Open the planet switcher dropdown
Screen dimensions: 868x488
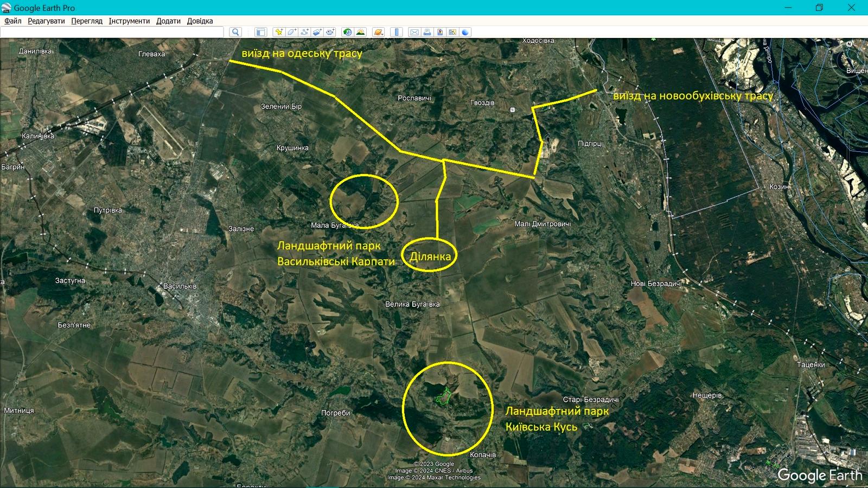point(378,32)
